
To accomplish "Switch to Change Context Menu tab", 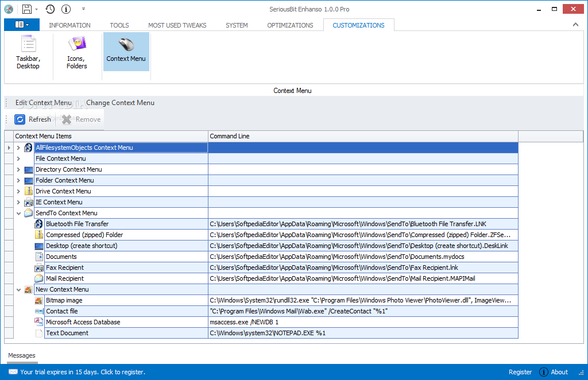I will [x=121, y=103].
